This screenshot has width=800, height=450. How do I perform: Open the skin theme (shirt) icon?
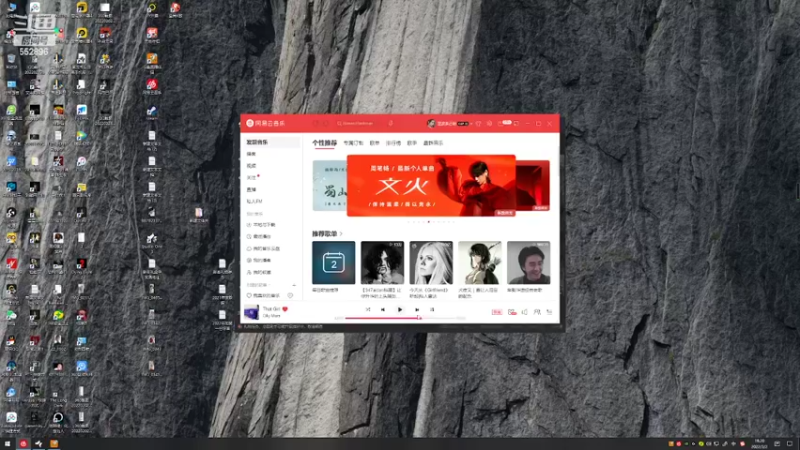point(479,123)
